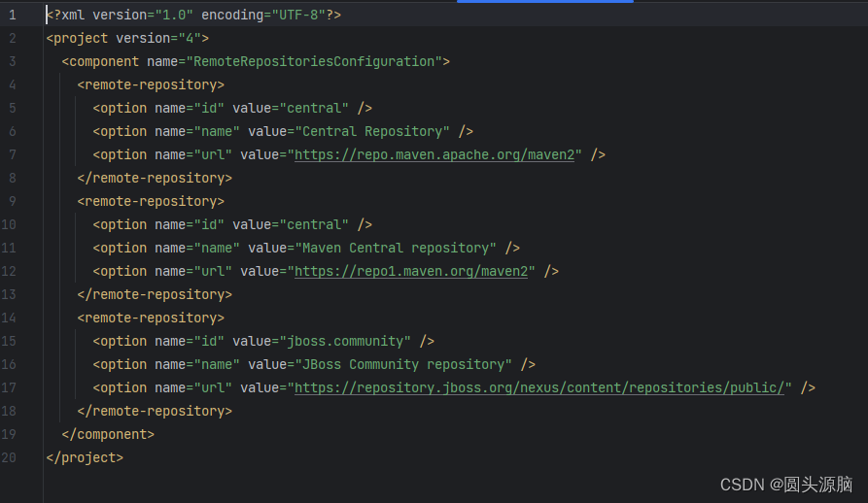Viewport: 868px width, 503px height.
Task: Click name="id" attribute on line 15
Action: 190,341
